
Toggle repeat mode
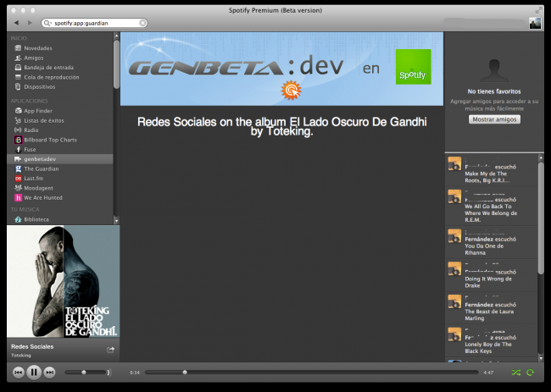[531, 373]
